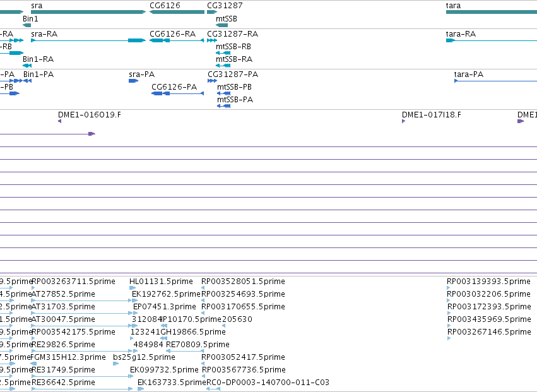The height and width of the screenshot is (392, 537).
Task: Select the HL01131.5prime label
Action: click(x=161, y=282)
